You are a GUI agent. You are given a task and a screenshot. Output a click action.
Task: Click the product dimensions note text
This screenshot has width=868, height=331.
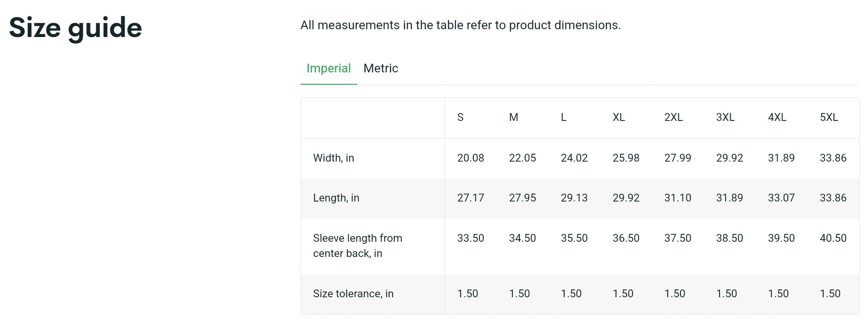(460, 25)
